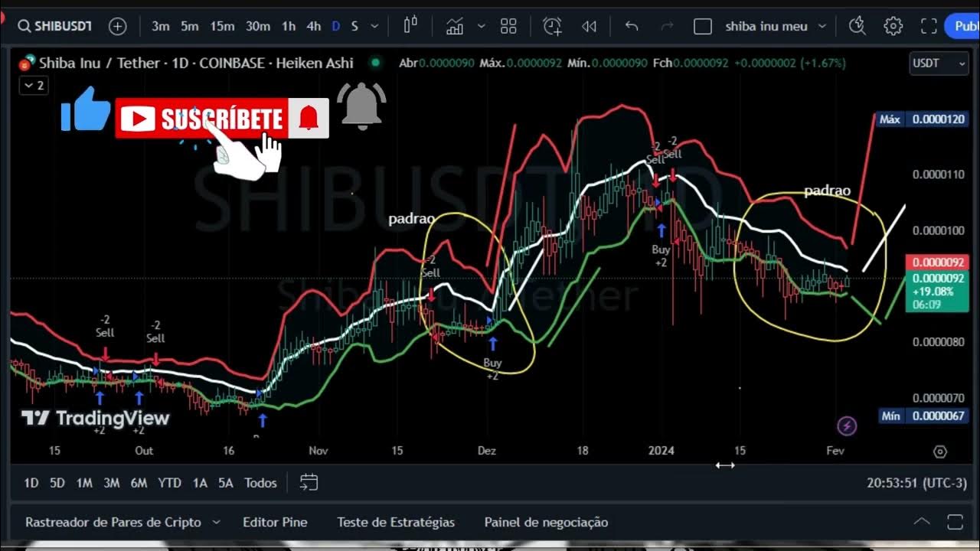Expand the timeframe list dropdown
This screenshot has width=980, height=551.
374,26
